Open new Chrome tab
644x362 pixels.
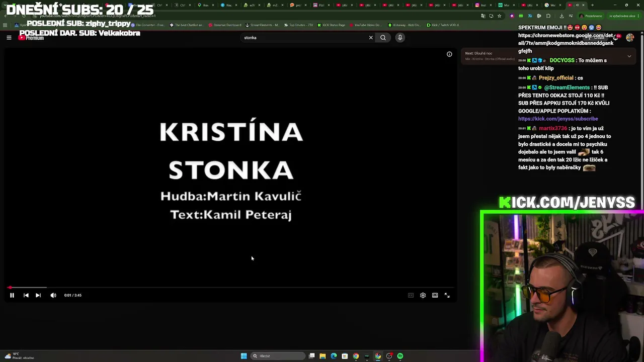592,5
